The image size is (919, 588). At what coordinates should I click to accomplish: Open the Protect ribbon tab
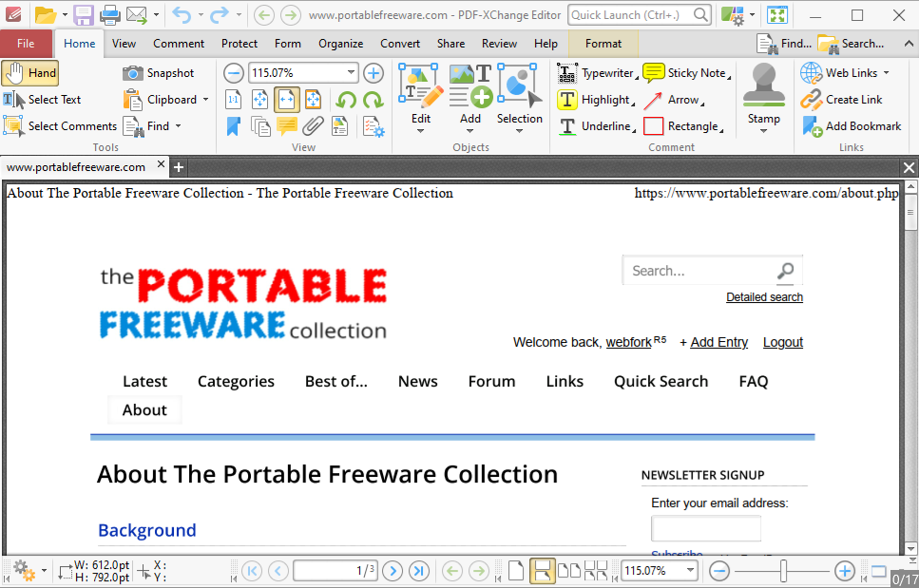click(239, 44)
